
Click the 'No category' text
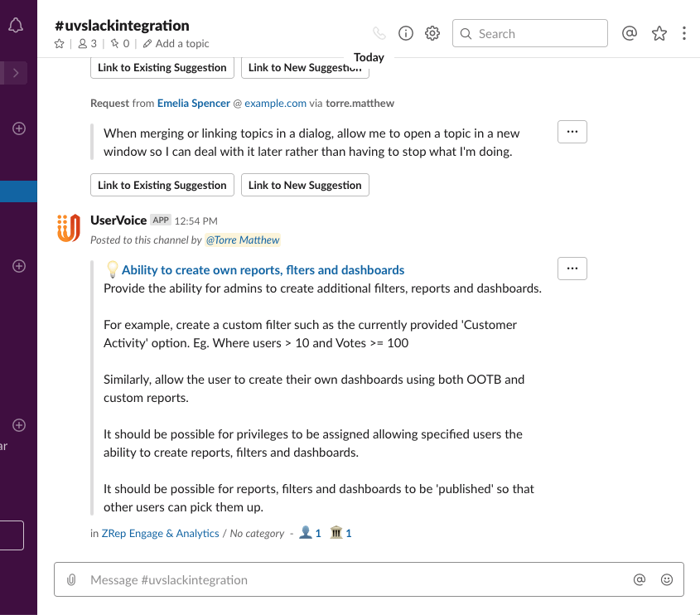pyautogui.click(x=257, y=533)
